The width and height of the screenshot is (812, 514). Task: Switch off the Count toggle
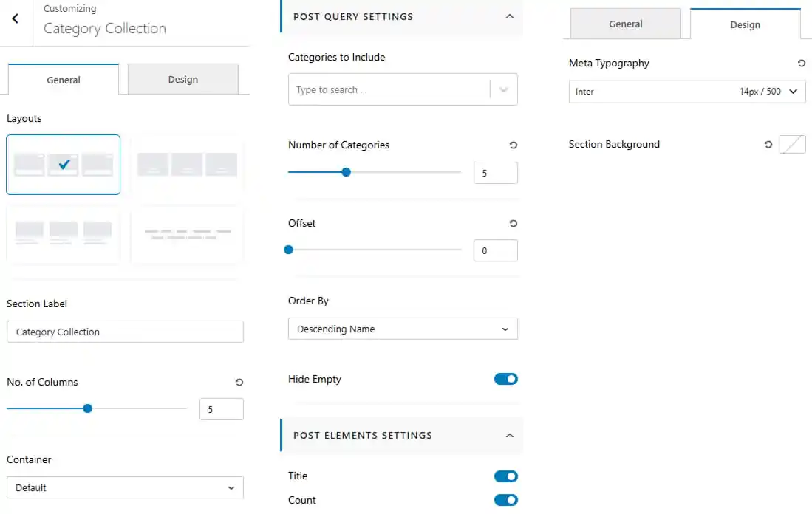[505, 500]
